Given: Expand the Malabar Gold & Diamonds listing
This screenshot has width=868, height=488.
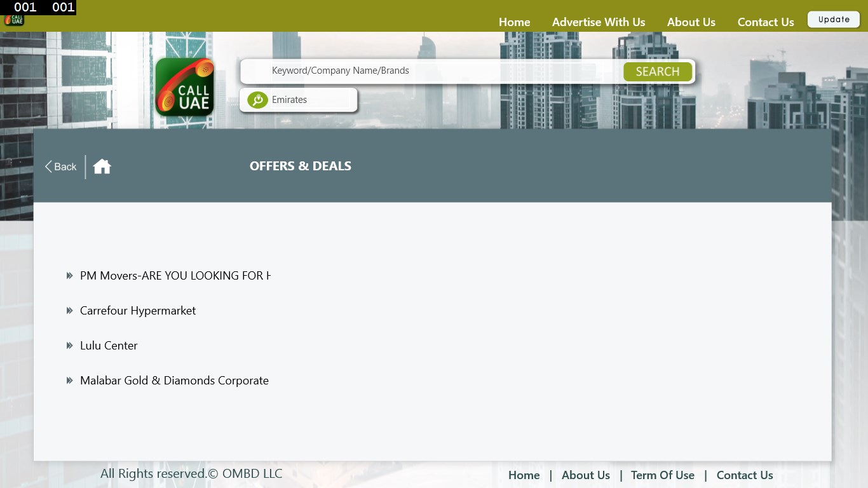Looking at the screenshot, I should (x=174, y=380).
